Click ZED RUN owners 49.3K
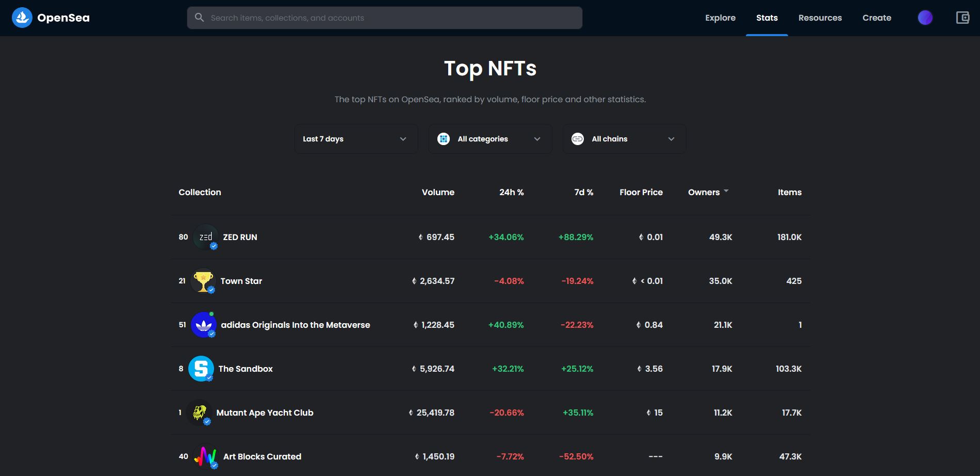The image size is (980, 476). [x=721, y=237]
